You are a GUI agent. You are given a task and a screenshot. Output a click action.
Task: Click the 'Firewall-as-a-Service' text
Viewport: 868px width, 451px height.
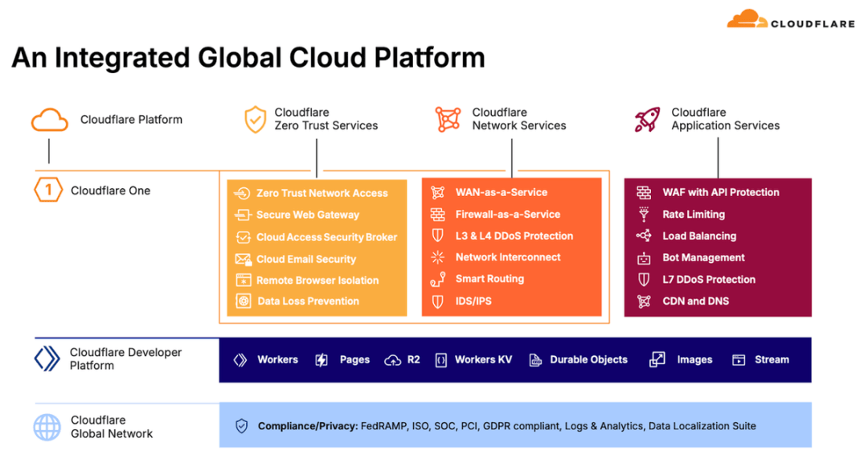click(508, 215)
